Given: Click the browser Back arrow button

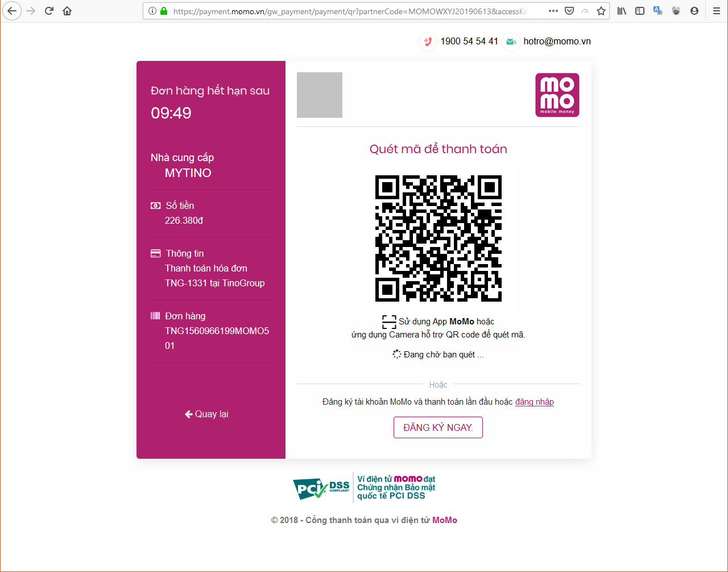Looking at the screenshot, I should coord(12,11).
